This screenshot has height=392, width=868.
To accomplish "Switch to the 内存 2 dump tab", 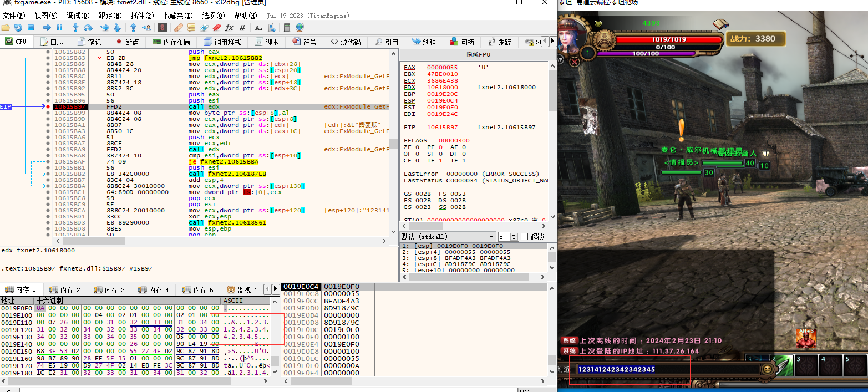I will (65, 289).
